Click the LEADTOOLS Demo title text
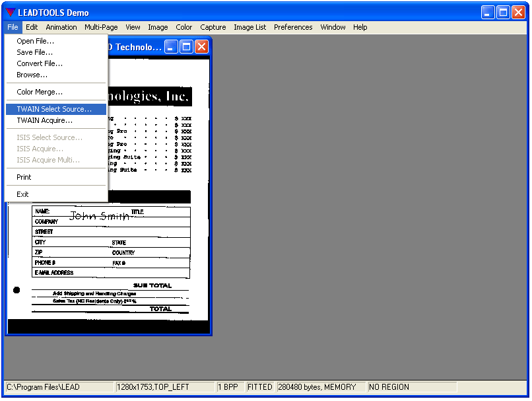532x401 pixels. pyautogui.click(x=53, y=13)
